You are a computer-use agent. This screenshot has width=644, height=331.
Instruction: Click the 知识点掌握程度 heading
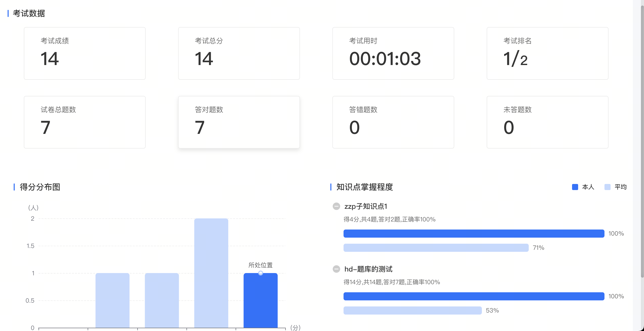[365, 187]
